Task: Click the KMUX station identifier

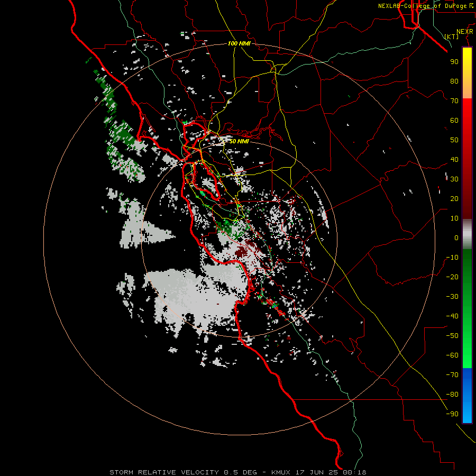Action: point(281,472)
